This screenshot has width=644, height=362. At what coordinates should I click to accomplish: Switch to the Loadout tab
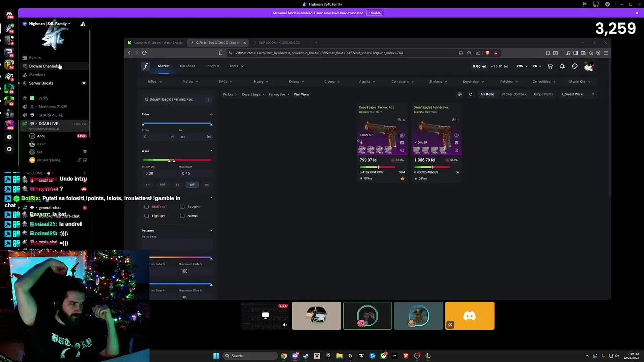pos(212,66)
